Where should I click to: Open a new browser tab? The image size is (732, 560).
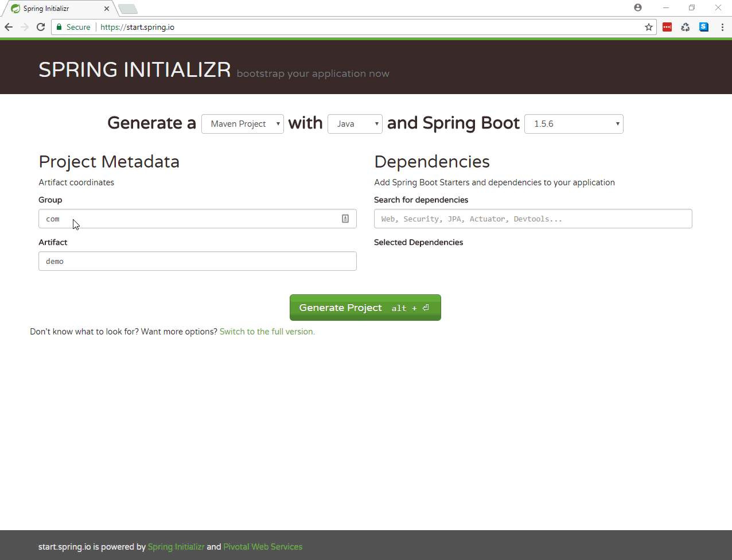click(x=127, y=8)
